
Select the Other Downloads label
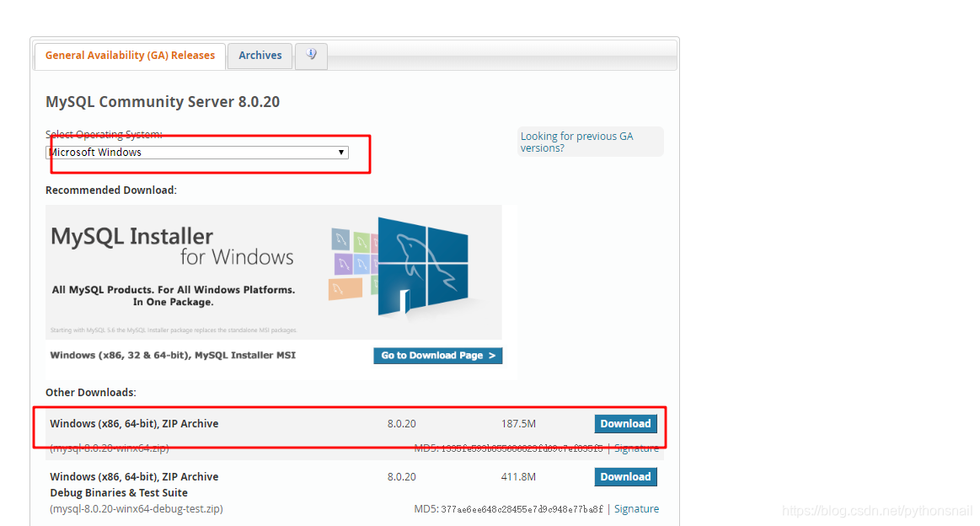point(91,393)
